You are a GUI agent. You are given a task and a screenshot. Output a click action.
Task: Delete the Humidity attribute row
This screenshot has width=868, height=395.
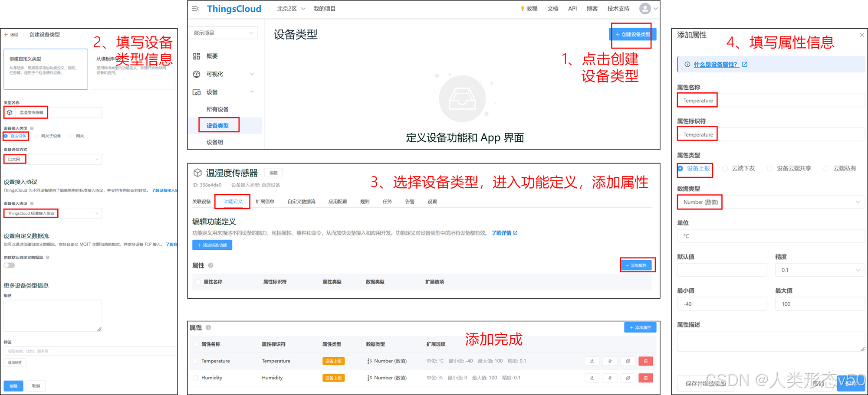(x=646, y=378)
